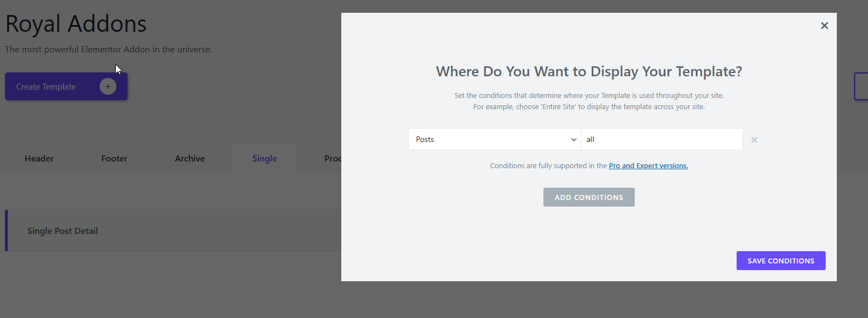
Task: Open the partially hidden Product tab
Action: tap(333, 158)
